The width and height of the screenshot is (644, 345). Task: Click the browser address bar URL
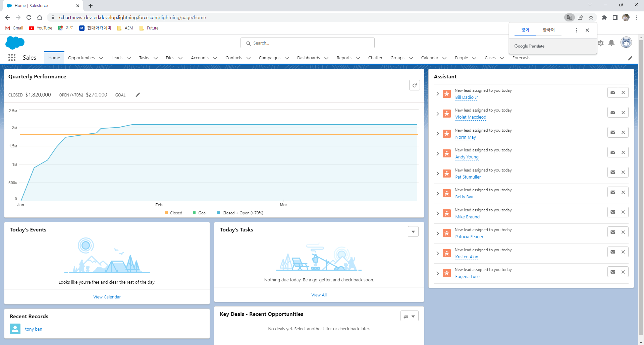point(132,17)
